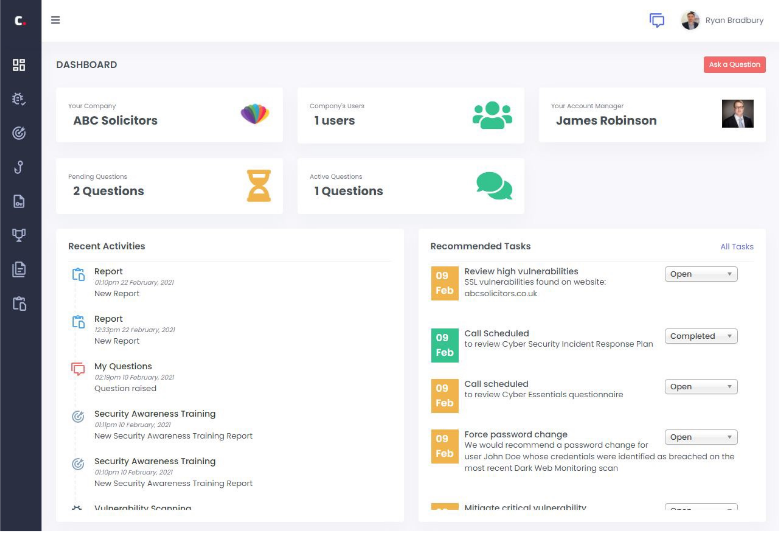Screen dimensions: 781x533
Task: Open the ABC Solicitors company card
Action: (170, 115)
